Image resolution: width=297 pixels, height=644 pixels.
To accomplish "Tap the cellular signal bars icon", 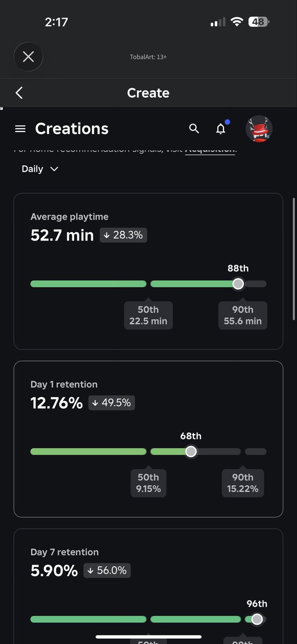I will coord(218,23).
